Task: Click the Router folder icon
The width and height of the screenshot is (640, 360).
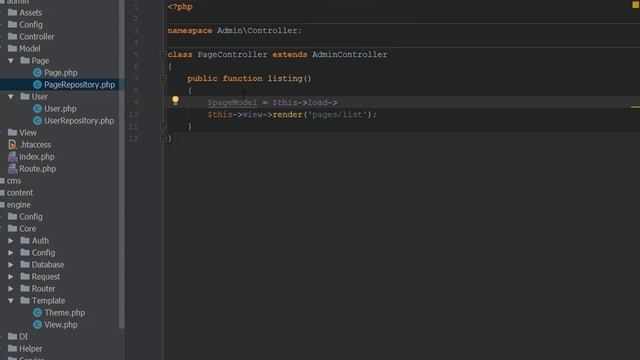Action: coord(25,289)
